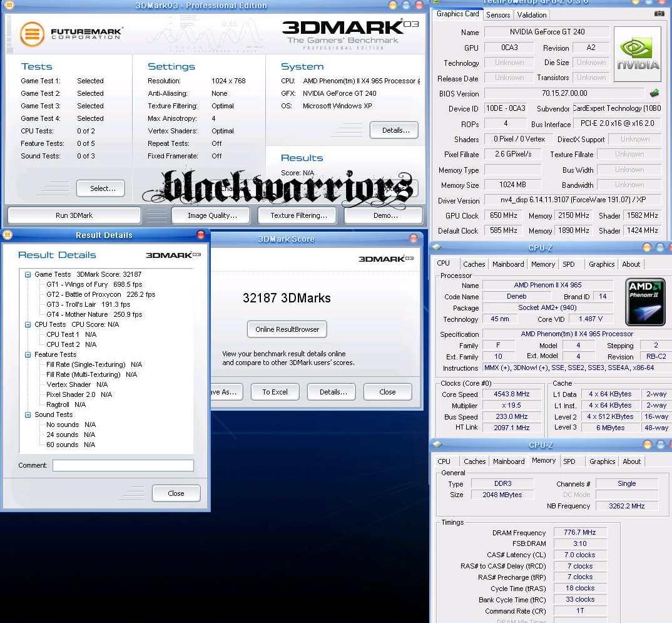
Task: Click the DRAM Frequency 776.7 MHz value
Action: [x=580, y=532]
